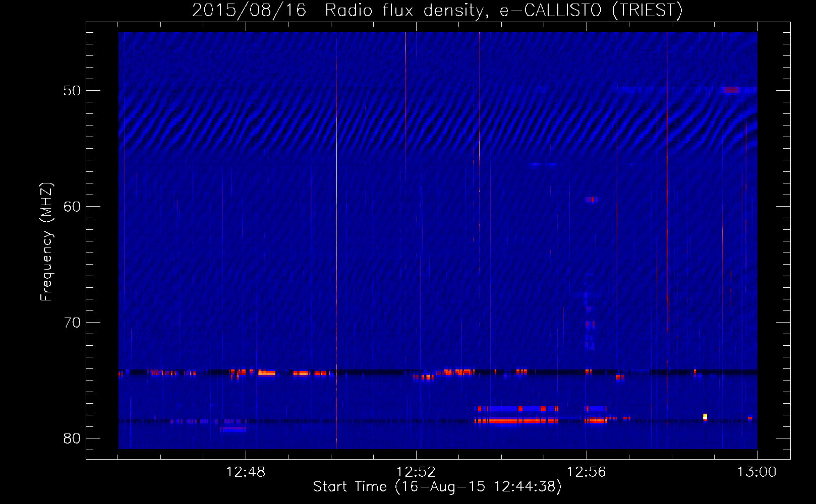Click the 12:56 time tick label

click(587, 472)
